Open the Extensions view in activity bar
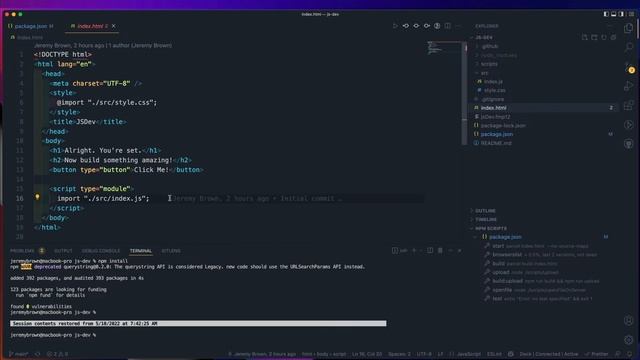This screenshot has height=360, width=640. 629,105
